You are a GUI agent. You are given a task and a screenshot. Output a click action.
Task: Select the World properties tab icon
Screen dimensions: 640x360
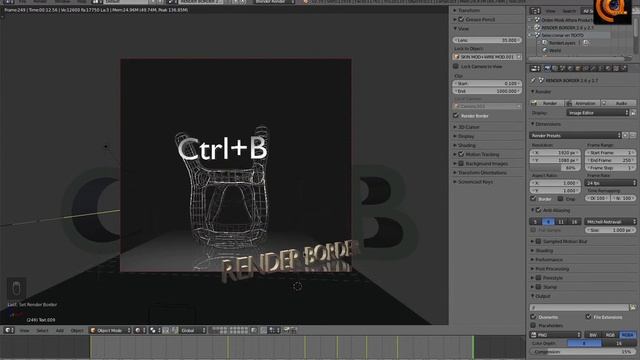click(571, 69)
